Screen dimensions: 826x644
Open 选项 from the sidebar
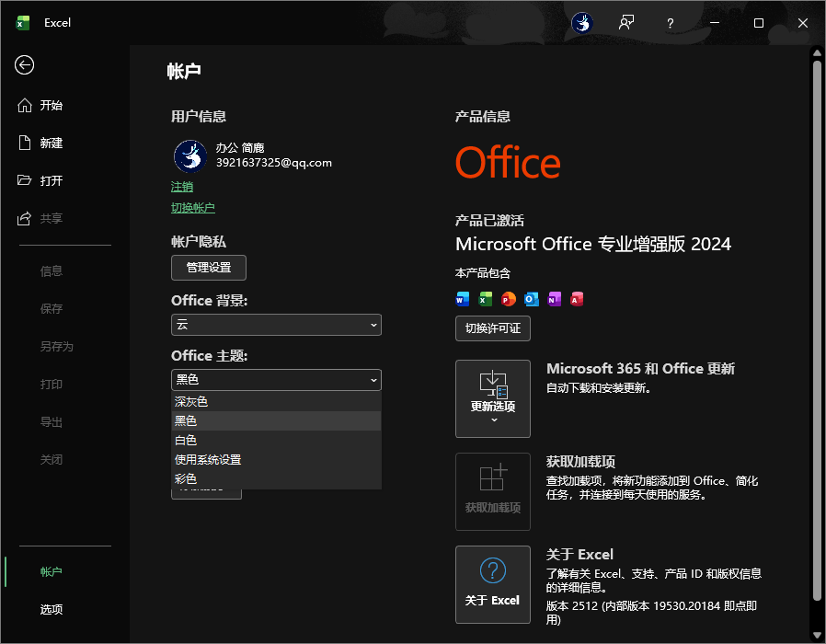coord(52,609)
